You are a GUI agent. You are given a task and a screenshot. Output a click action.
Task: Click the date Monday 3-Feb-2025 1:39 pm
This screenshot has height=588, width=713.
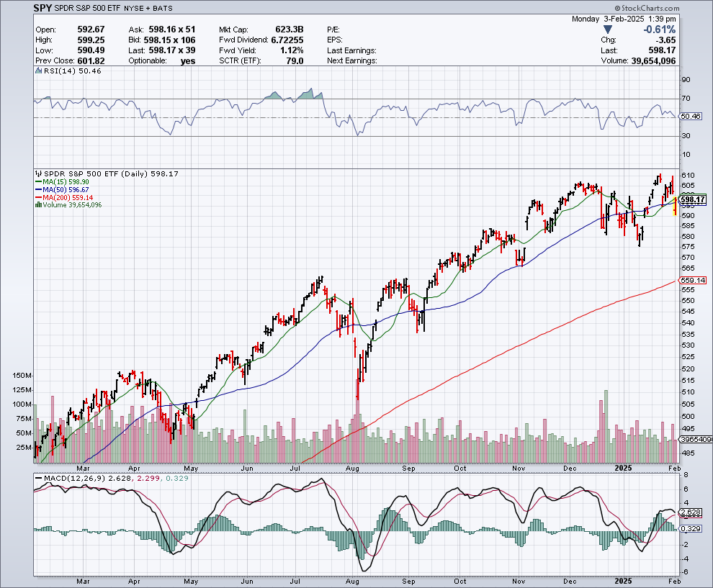coord(624,19)
